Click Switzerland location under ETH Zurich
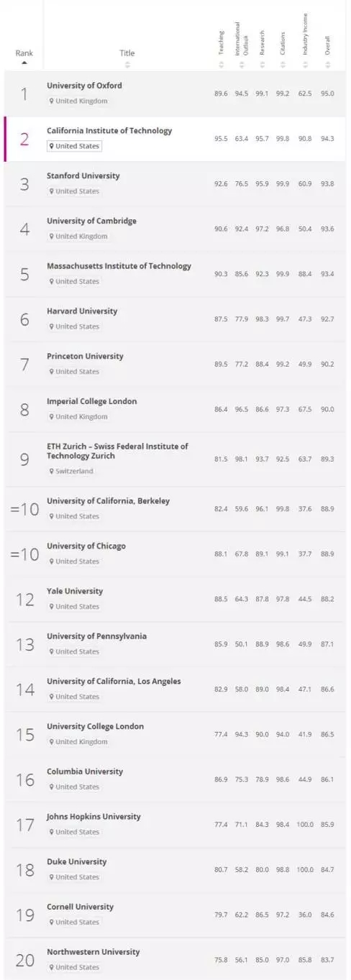This screenshot has height=980, width=351. 71,472
